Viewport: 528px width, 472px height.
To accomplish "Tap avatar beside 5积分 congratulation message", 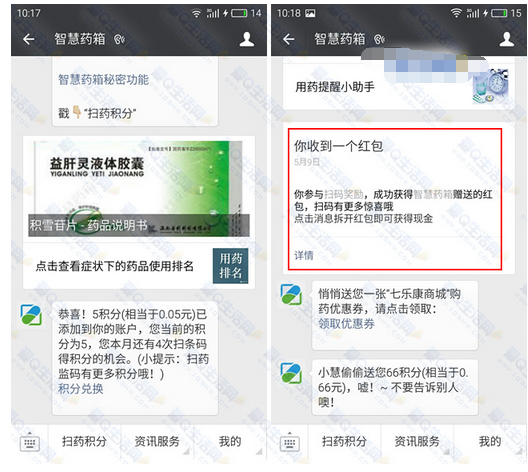I will 31,315.
